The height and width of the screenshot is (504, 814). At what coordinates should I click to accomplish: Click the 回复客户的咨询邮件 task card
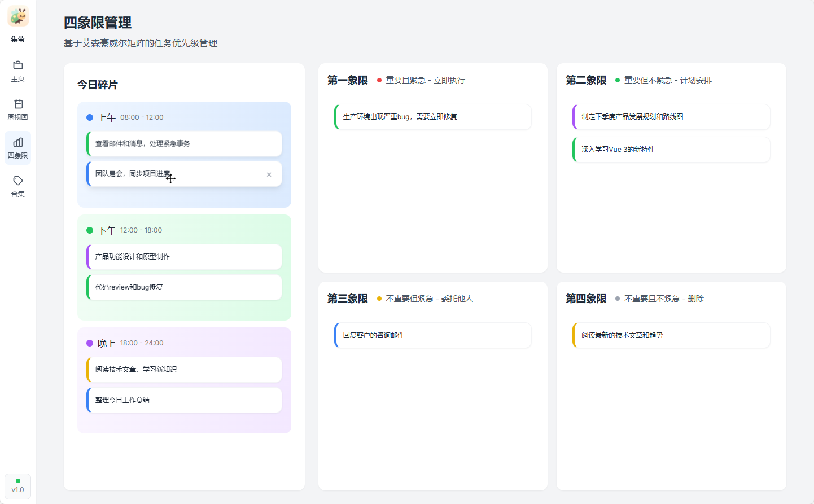click(x=433, y=335)
